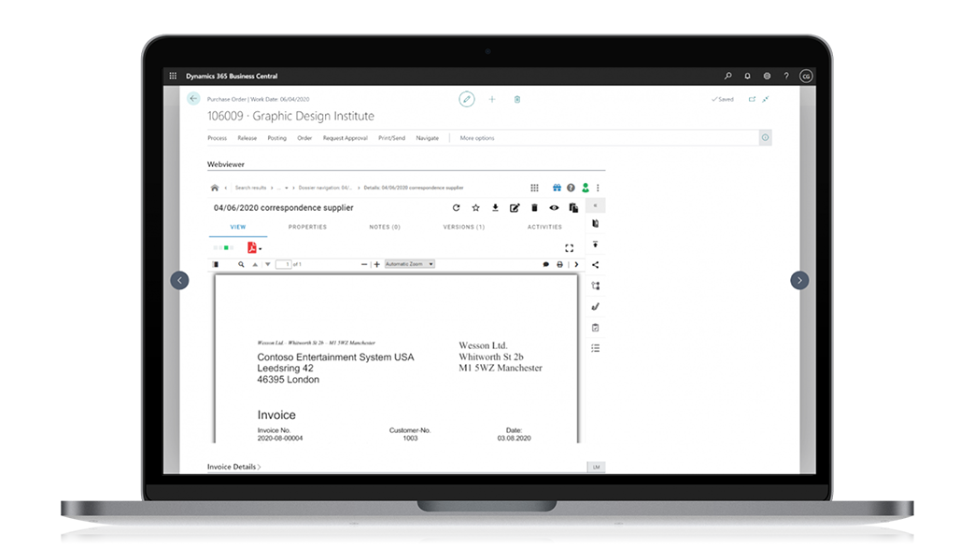Click the signature pen icon in sidebar
The width and height of the screenshot is (974, 560).
pyautogui.click(x=595, y=307)
